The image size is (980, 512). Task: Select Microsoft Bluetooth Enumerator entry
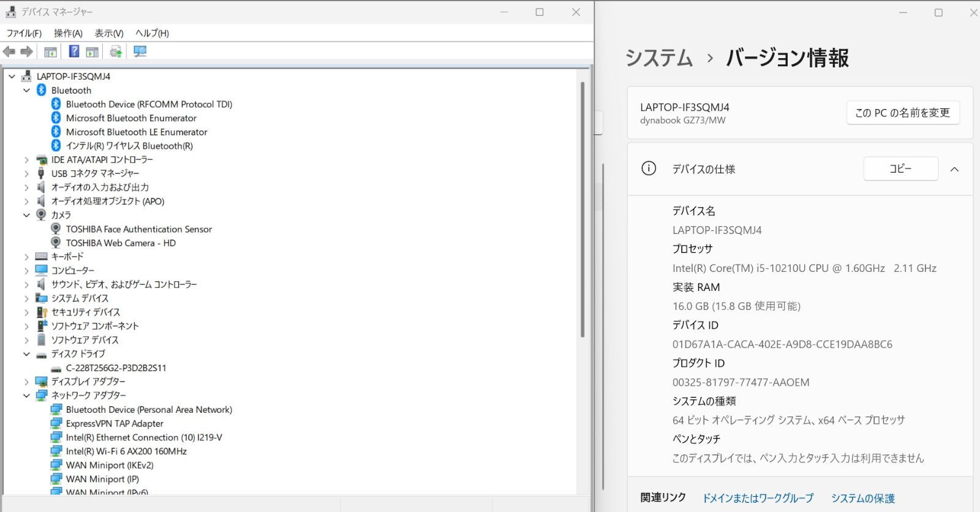131,118
